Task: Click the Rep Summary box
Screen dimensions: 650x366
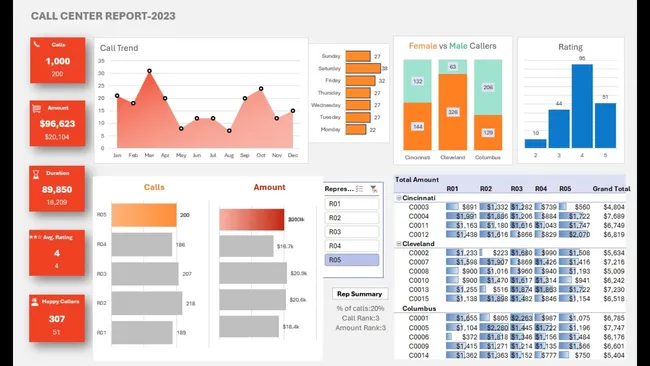Action: pyautogui.click(x=360, y=294)
